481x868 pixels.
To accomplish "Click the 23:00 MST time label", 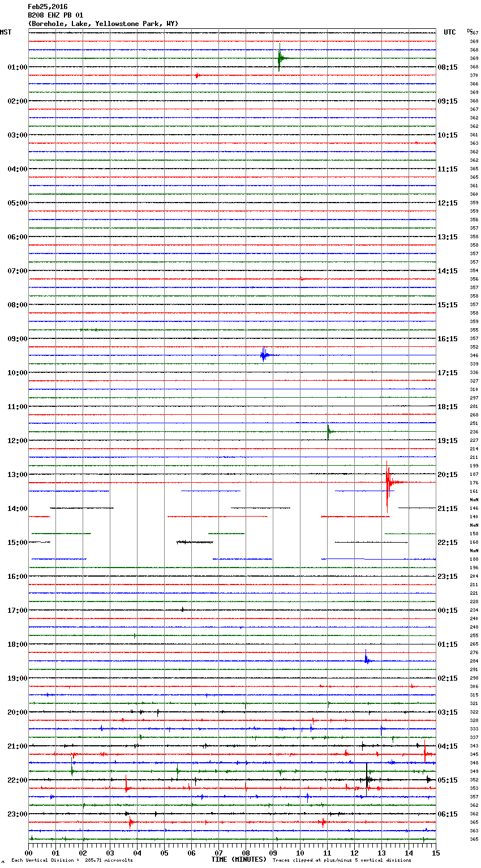I will 18,814.
